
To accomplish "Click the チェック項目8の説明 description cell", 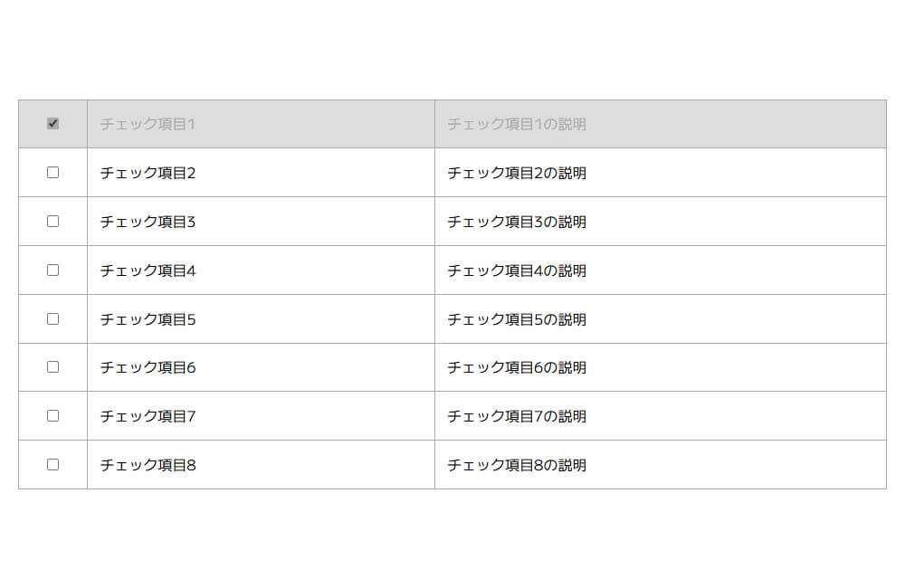I will pyautogui.click(x=516, y=466).
